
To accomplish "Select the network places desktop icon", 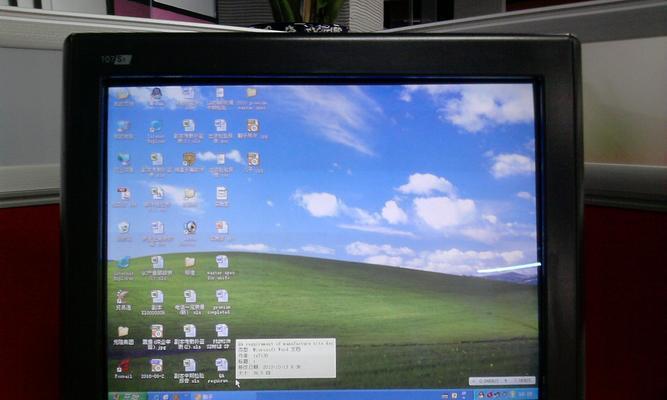I will click(124, 163).
